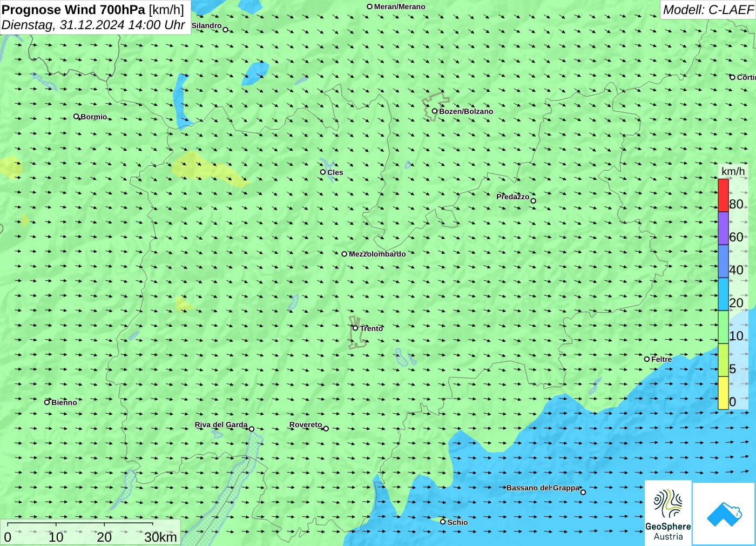Screen dimensions: 756x546
Task: Click the blue house-and-cloud logo
Action: click(x=724, y=514)
